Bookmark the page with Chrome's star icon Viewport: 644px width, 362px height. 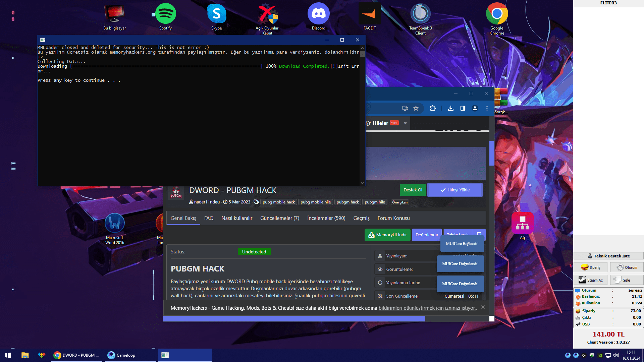[x=416, y=108]
